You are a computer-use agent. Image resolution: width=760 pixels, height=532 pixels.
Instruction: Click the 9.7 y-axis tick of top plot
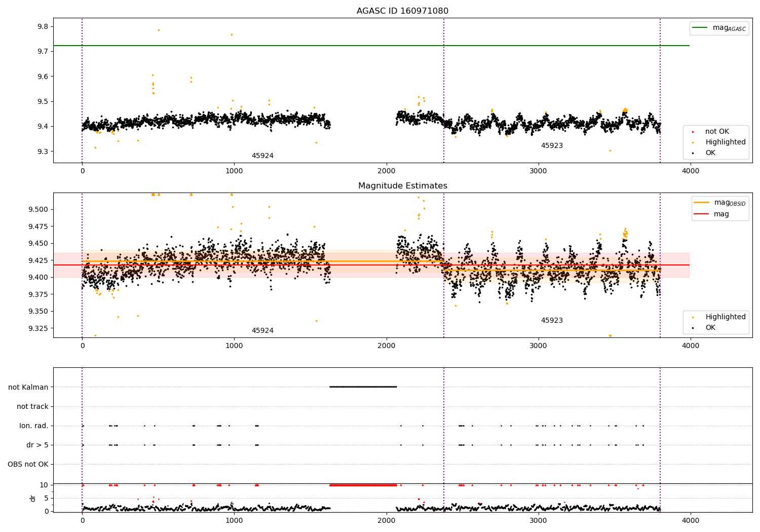pyautogui.click(x=44, y=52)
